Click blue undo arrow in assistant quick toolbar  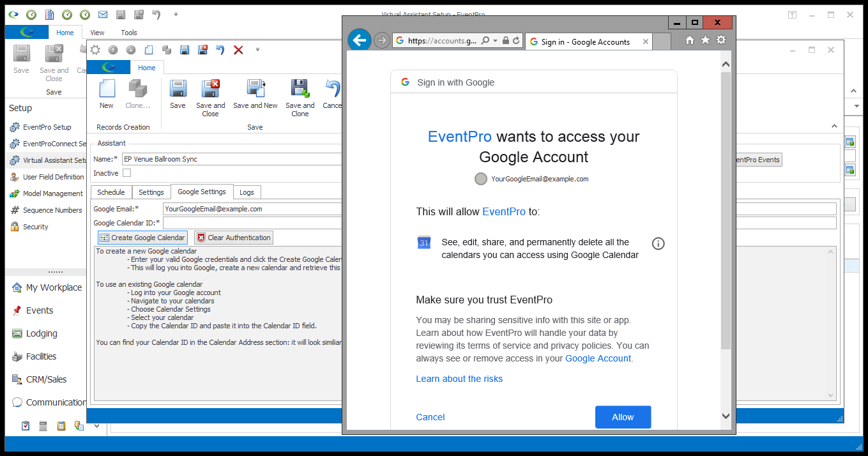point(220,50)
